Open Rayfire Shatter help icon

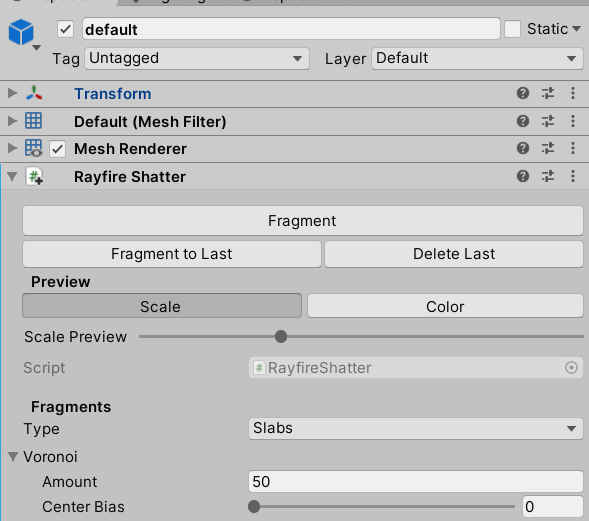(x=523, y=176)
